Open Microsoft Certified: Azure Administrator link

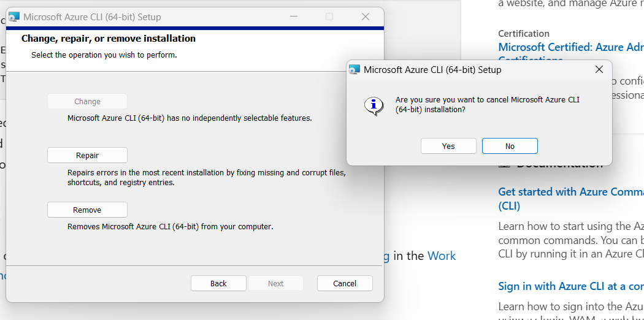click(571, 47)
